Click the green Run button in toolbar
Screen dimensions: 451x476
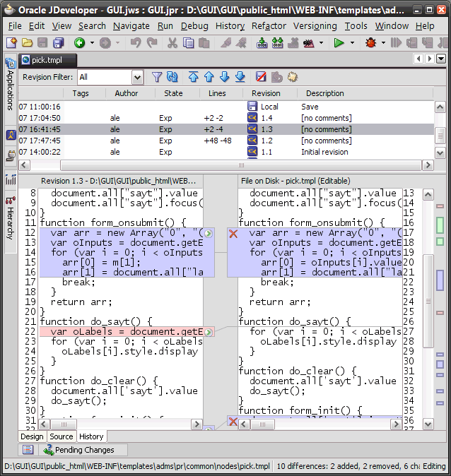click(x=339, y=43)
